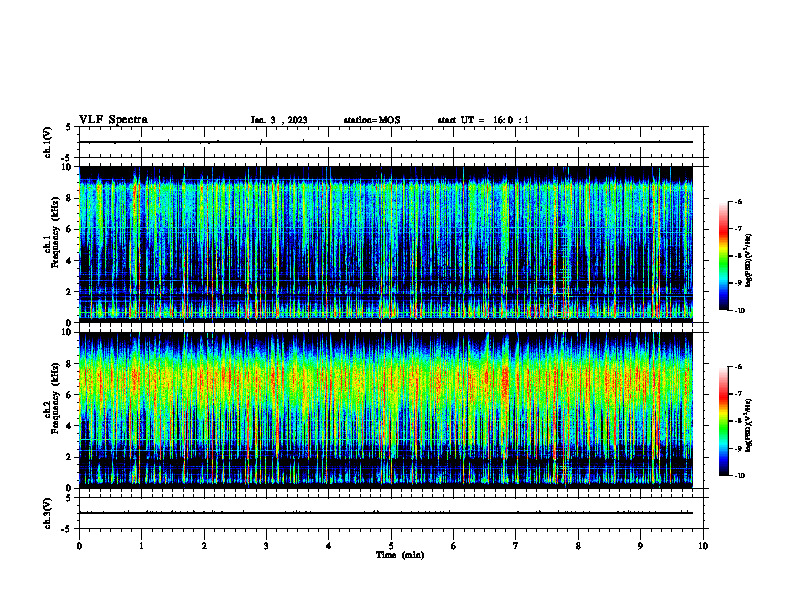
Task: Click the time axis tick label "3"
Action: coord(266,546)
